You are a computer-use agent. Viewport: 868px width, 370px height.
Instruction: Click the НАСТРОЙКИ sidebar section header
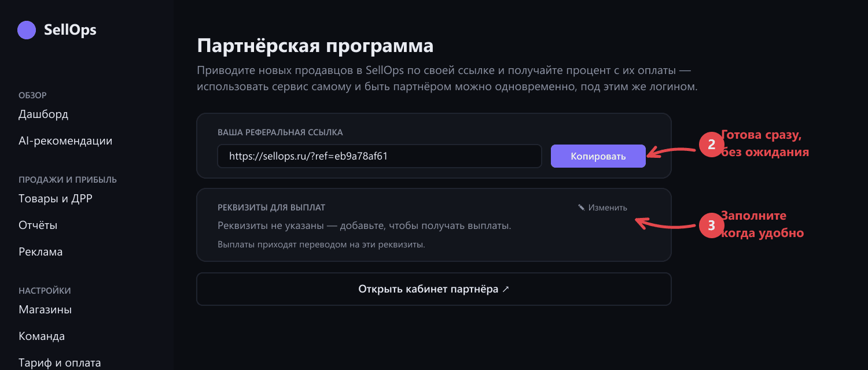point(45,291)
